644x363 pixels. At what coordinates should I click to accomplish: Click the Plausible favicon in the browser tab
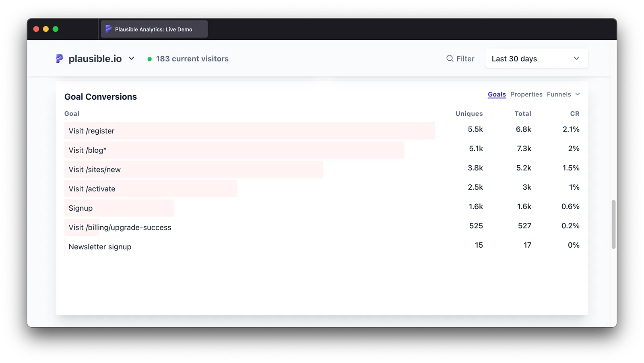tap(108, 29)
